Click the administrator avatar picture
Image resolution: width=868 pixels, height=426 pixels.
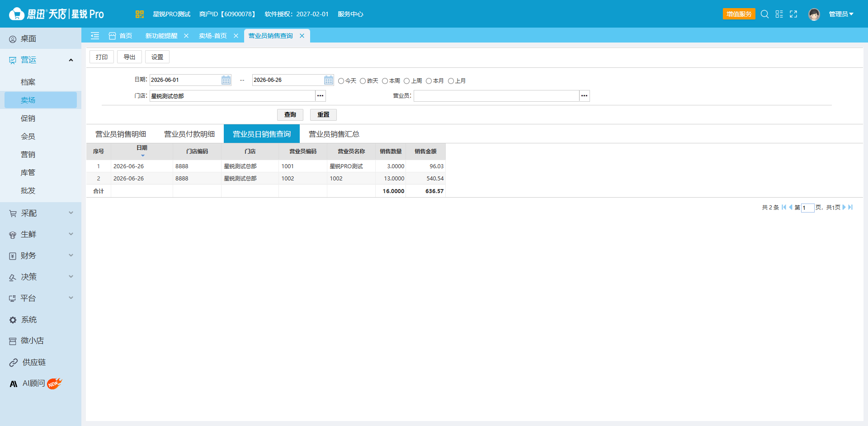point(814,14)
